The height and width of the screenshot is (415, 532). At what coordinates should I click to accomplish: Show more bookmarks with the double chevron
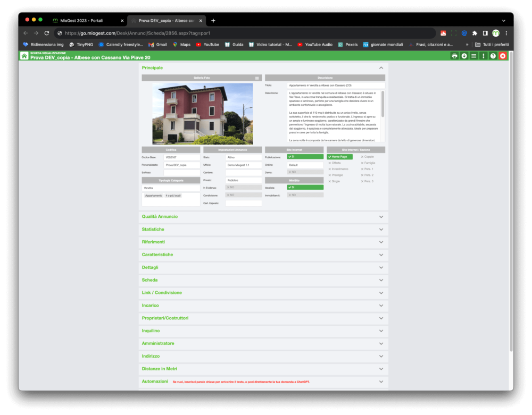point(467,45)
